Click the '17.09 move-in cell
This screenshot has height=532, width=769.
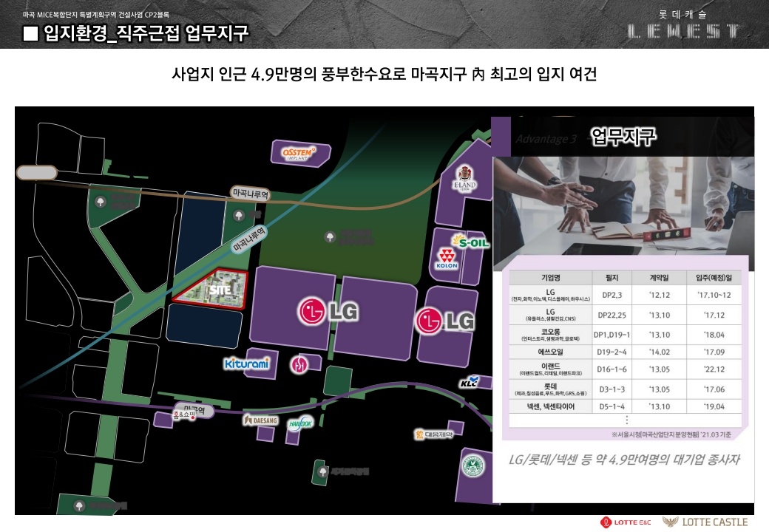click(714, 352)
